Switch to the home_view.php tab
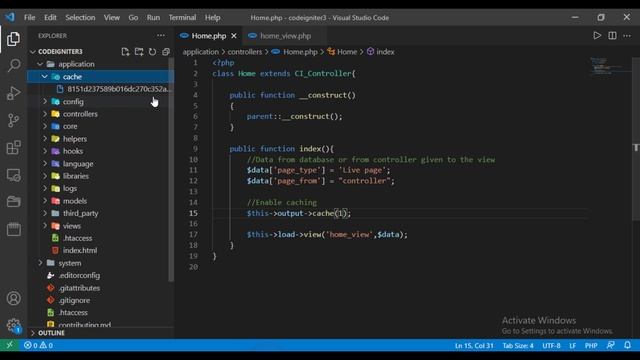This screenshot has height=360, width=640. pyautogui.click(x=284, y=36)
